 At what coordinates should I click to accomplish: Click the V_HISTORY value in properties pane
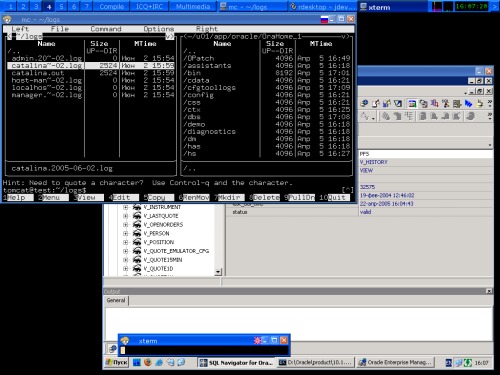point(374,162)
